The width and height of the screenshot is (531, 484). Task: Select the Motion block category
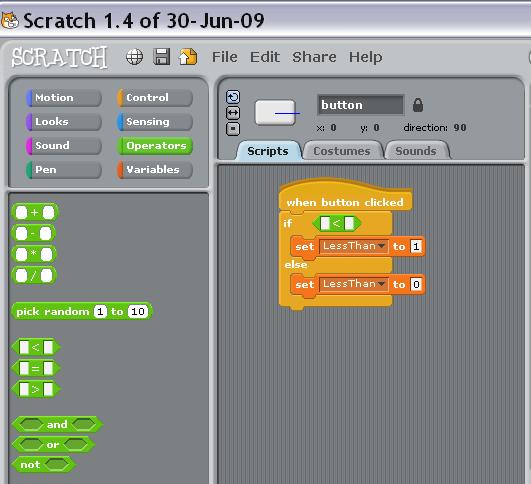[64, 98]
